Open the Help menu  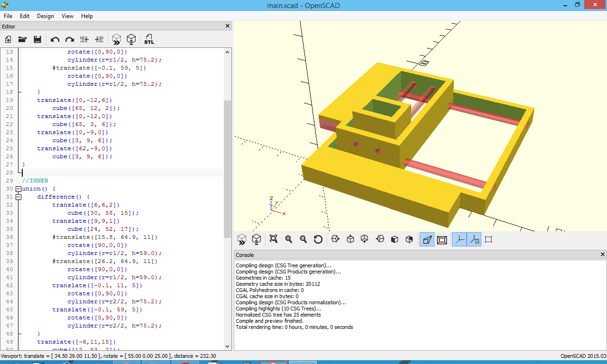[87, 16]
